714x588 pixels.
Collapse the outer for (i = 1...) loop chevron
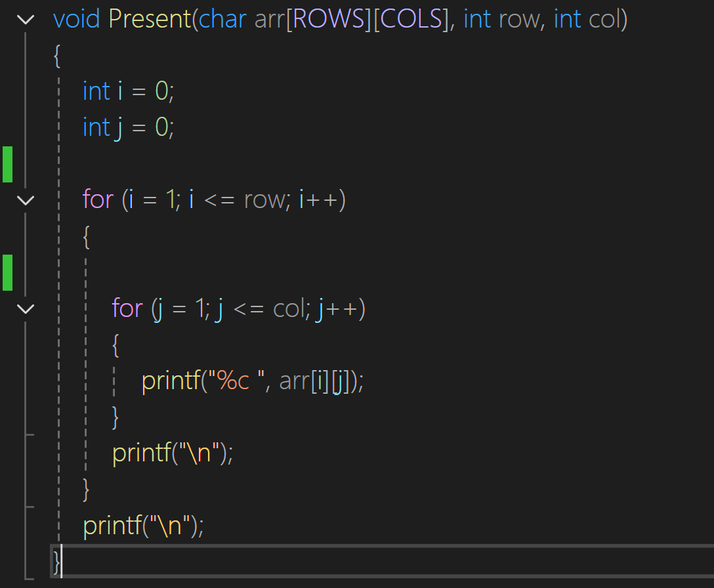(26, 200)
